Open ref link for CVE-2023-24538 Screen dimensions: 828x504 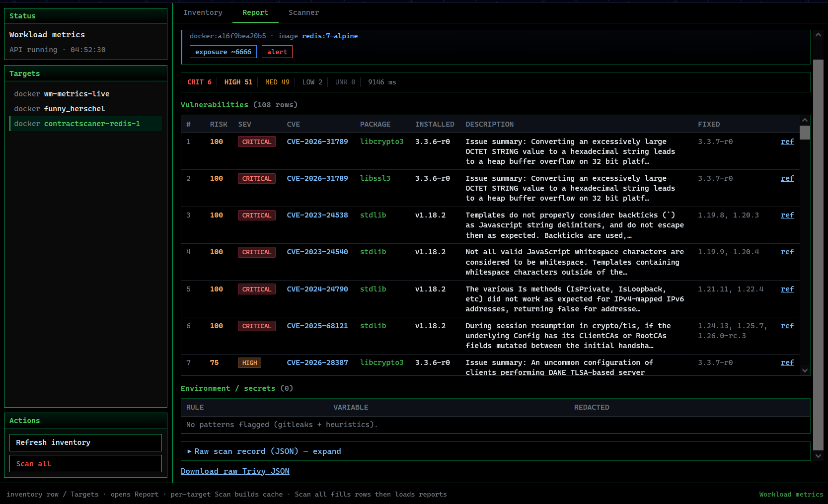(x=787, y=215)
